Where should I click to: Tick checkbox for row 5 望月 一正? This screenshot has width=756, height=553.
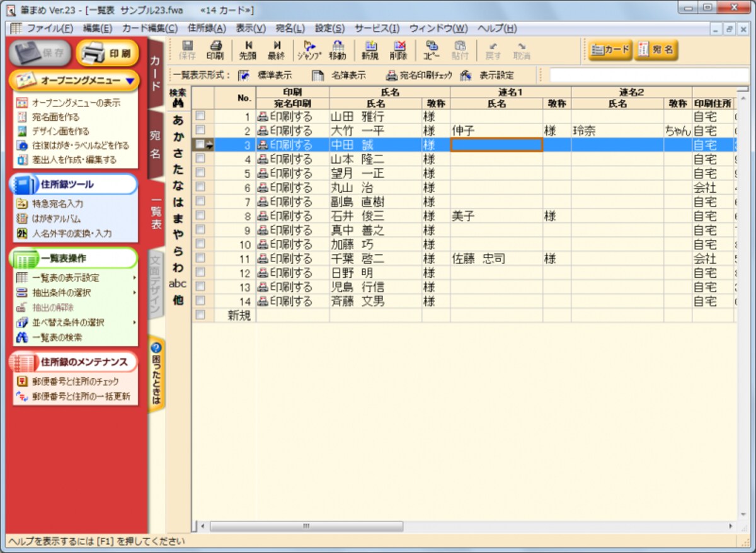point(200,173)
